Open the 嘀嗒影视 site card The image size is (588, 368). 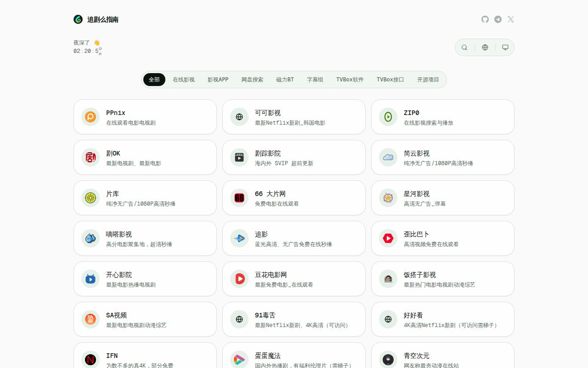click(145, 238)
